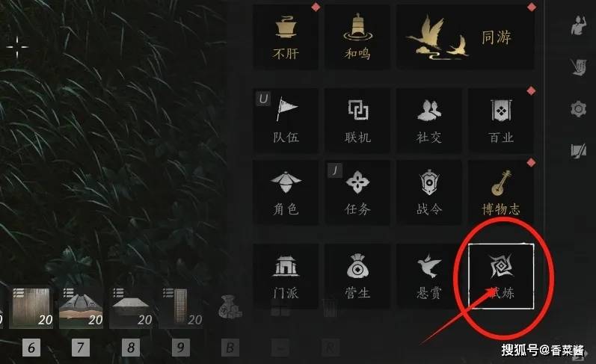Open the 社交 social menu
The height and width of the screenshot is (364, 596).
(x=429, y=121)
